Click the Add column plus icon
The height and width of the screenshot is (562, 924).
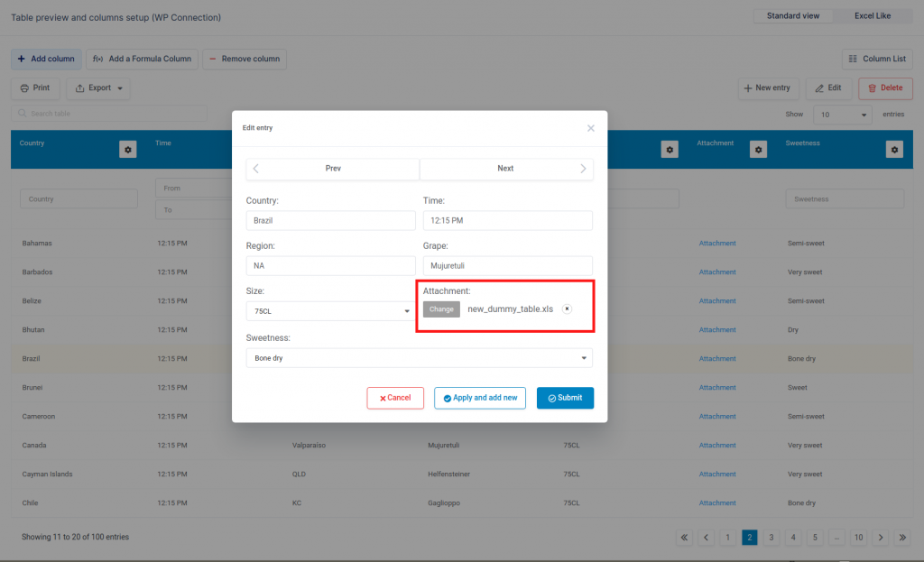pyautogui.click(x=21, y=59)
